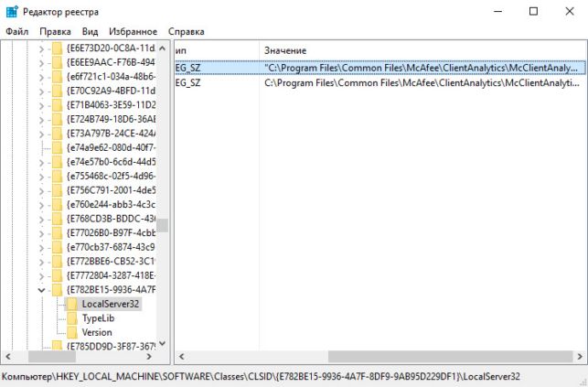The image size is (588, 387).
Task: Select folder icon of {E70C92A9-4BFD-11d key
Action: (x=57, y=91)
